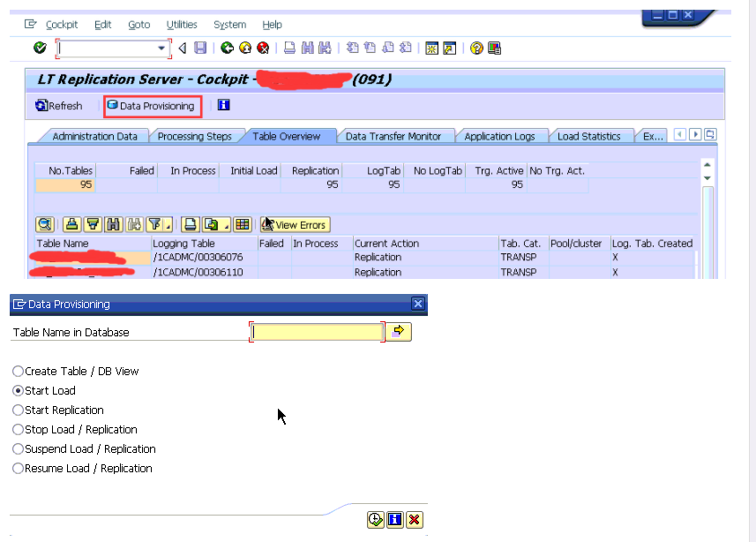Screen dimensions: 756x542
Task: Switch to the Data Transfer Monitor tab
Action: [x=395, y=136]
